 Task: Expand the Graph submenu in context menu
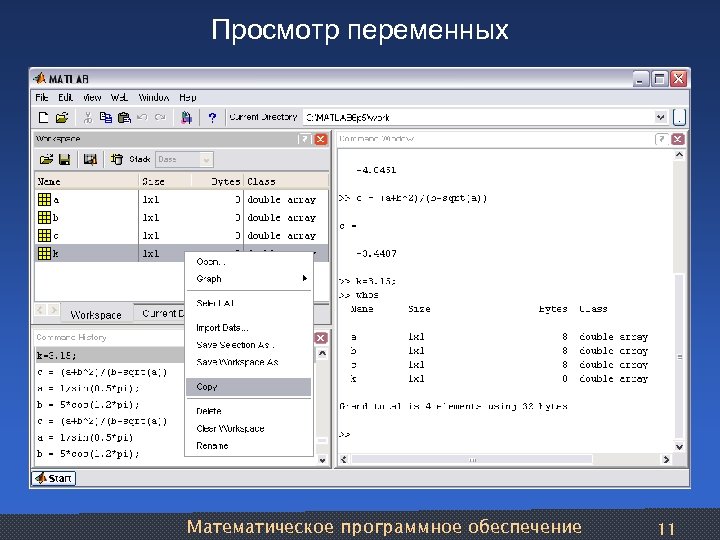pyautogui.click(x=248, y=279)
